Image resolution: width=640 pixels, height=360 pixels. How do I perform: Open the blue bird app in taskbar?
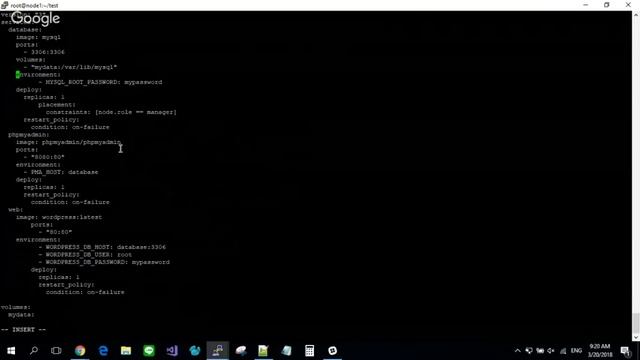195,351
